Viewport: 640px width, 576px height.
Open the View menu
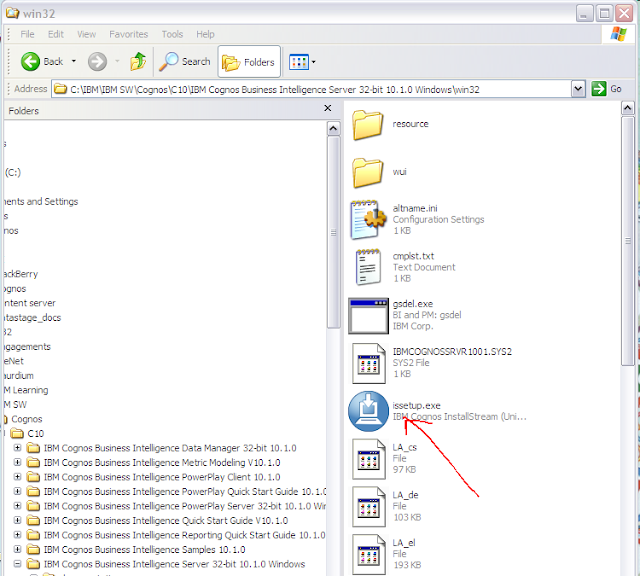[87, 34]
